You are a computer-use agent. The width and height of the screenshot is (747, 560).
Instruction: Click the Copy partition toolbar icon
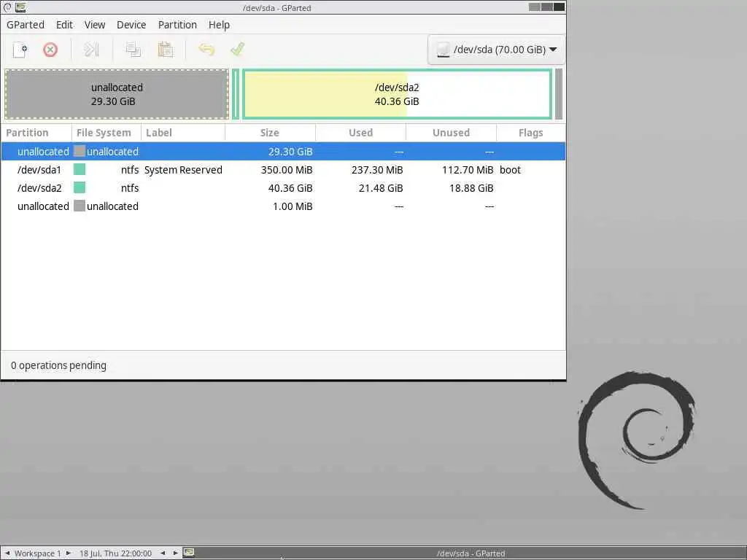click(133, 50)
